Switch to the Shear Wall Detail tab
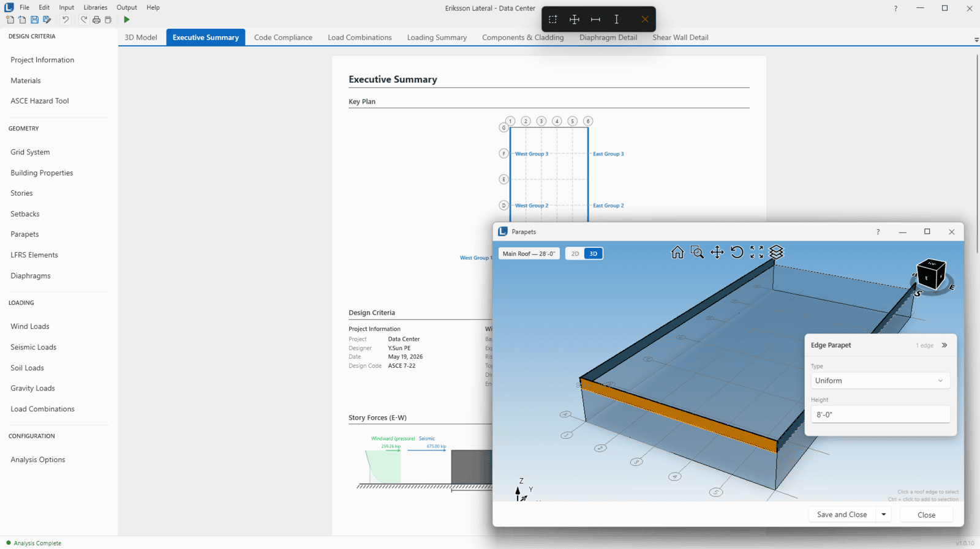Viewport: 980px width, 549px height. pyautogui.click(x=680, y=37)
